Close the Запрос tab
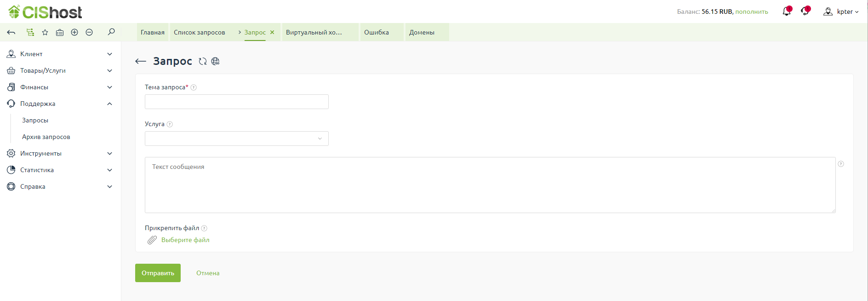This screenshot has height=301, width=868. coord(272,32)
